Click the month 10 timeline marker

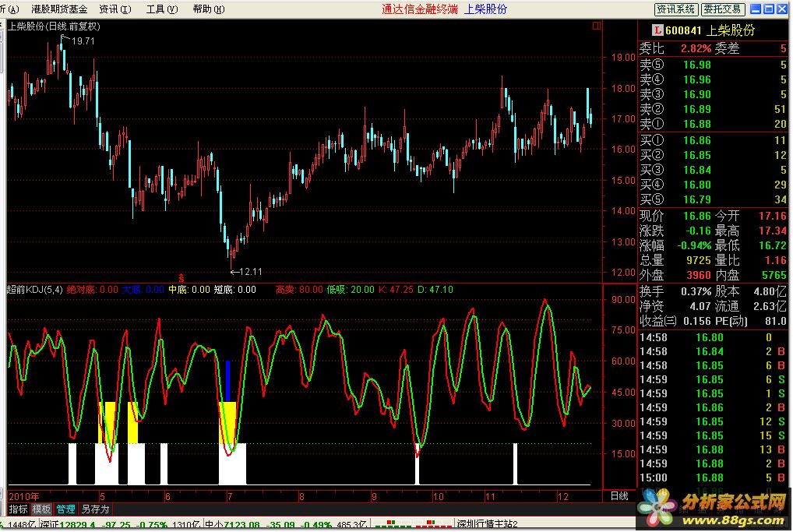click(x=438, y=497)
